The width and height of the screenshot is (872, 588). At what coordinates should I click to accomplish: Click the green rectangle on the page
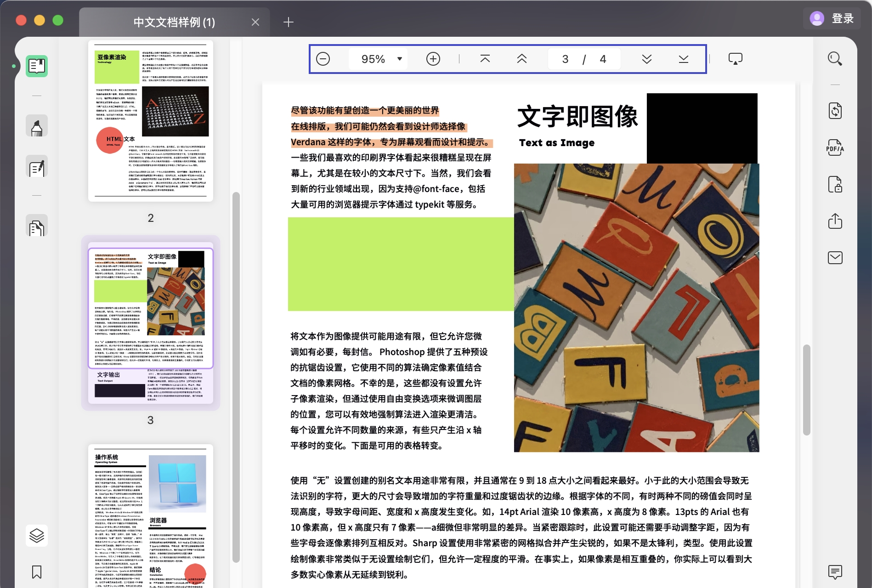pyautogui.click(x=401, y=264)
